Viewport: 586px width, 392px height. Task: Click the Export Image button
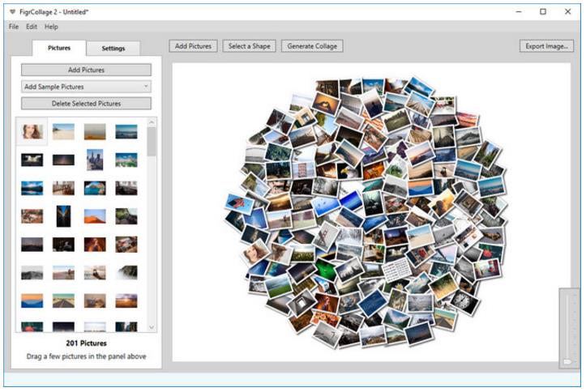click(546, 46)
